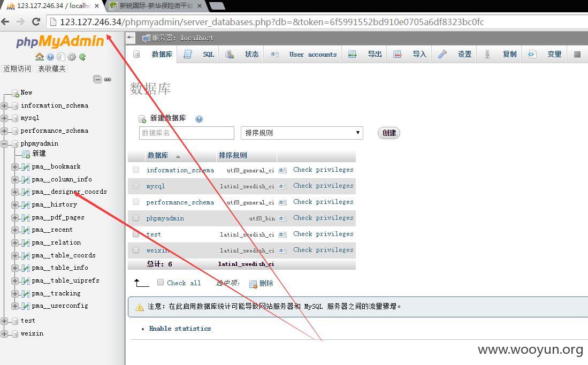Click the delete (删除) icon
Viewport: 588px width, 365px height.
[x=253, y=284]
